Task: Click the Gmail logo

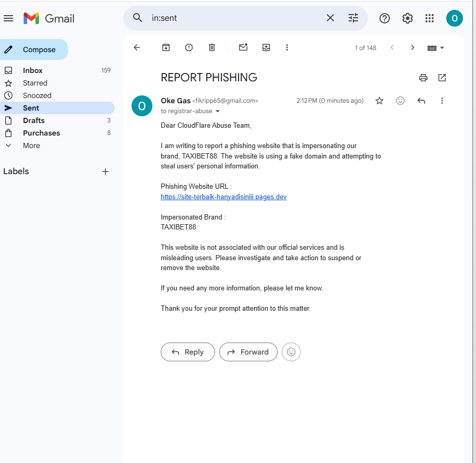Action: coord(49,18)
